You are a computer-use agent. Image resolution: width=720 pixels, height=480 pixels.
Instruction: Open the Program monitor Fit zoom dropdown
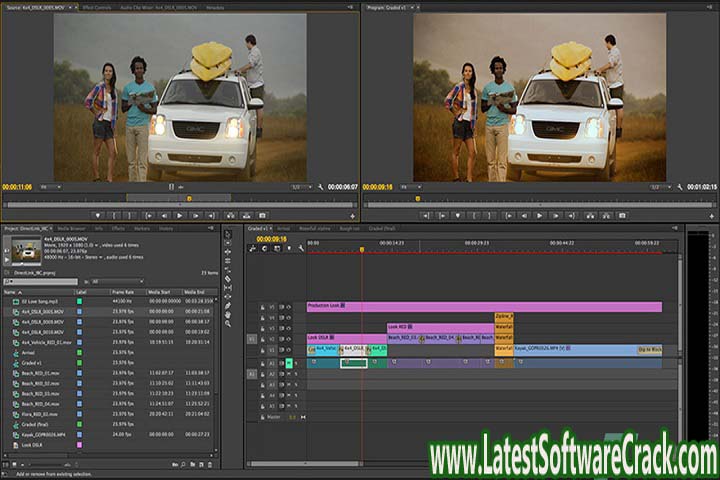pos(411,187)
